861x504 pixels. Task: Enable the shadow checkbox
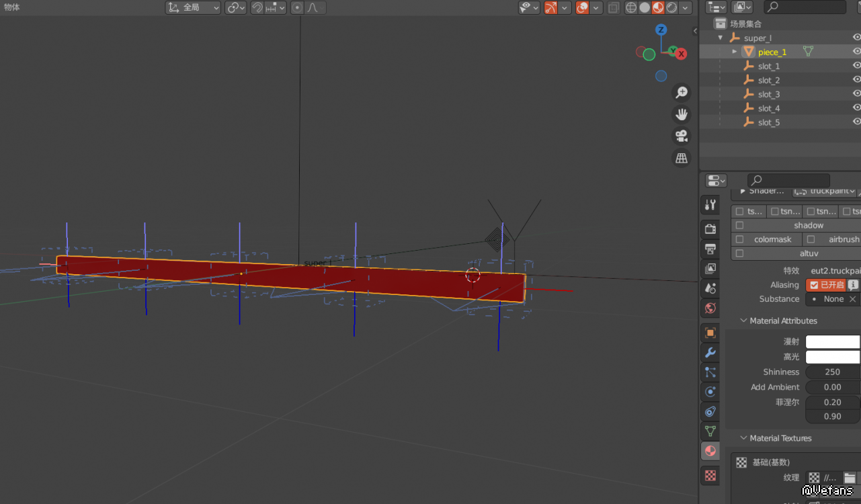(x=740, y=226)
